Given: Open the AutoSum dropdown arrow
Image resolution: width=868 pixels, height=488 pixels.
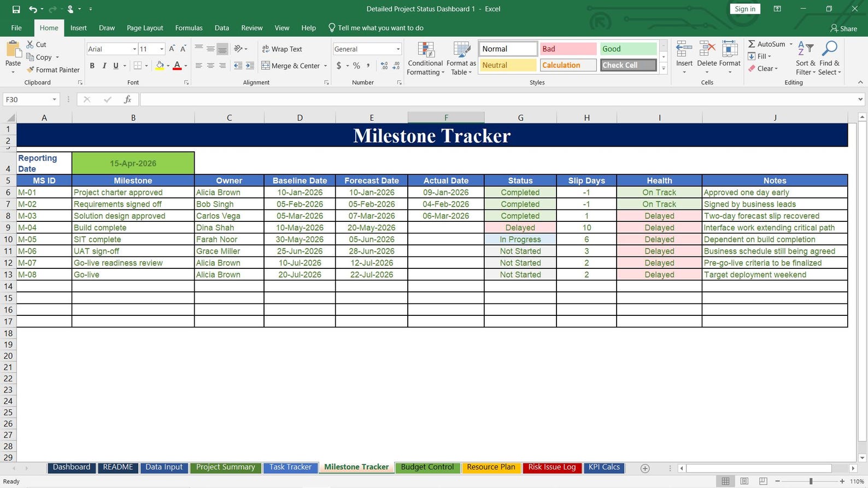Looking at the screenshot, I should pyautogui.click(x=791, y=44).
